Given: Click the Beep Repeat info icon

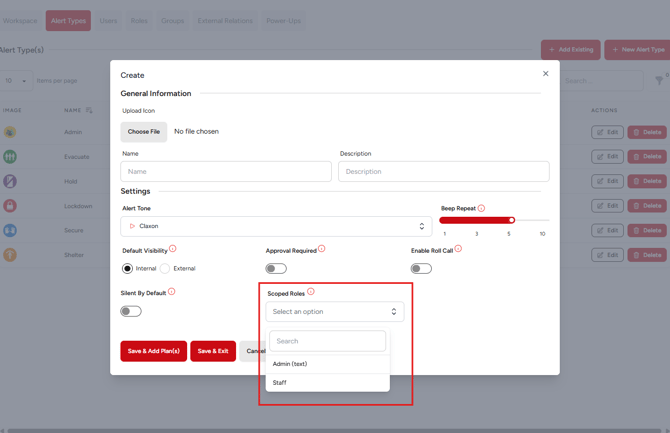Looking at the screenshot, I should tap(481, 208).
